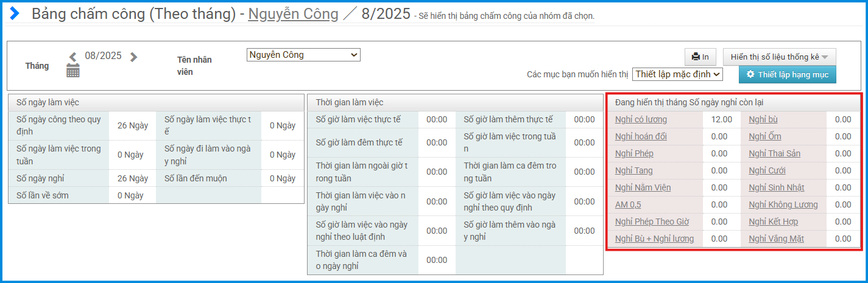This screenshot has width=868, height=283.
Task: Go to previous month with left arrow
Action: coord(73,57)
